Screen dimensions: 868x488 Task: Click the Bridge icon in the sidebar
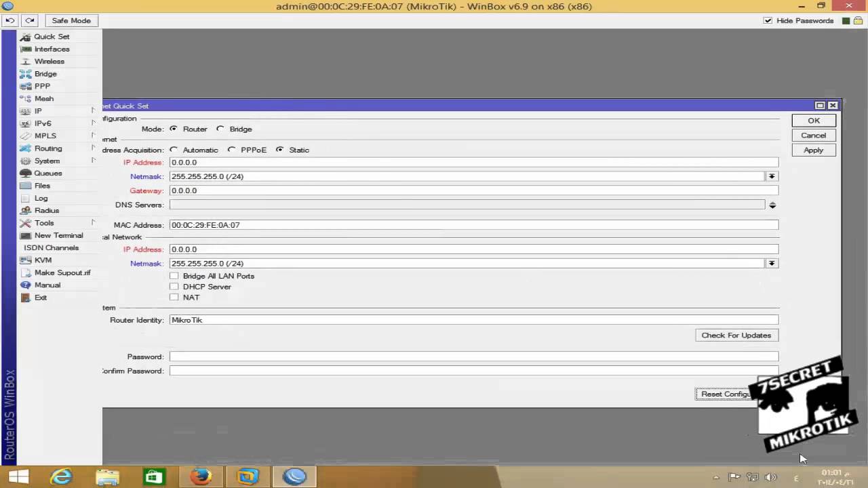coord(25,74)
